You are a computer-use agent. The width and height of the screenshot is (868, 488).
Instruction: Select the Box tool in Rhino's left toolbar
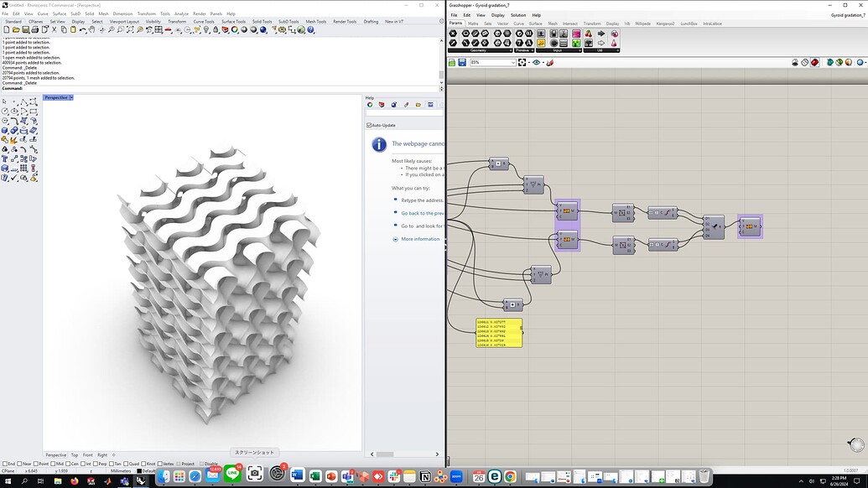click(6, 128)
